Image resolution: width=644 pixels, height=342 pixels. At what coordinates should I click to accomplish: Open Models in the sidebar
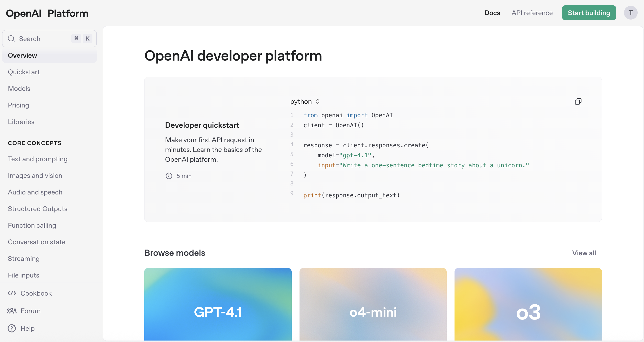(x=19, y=89)
